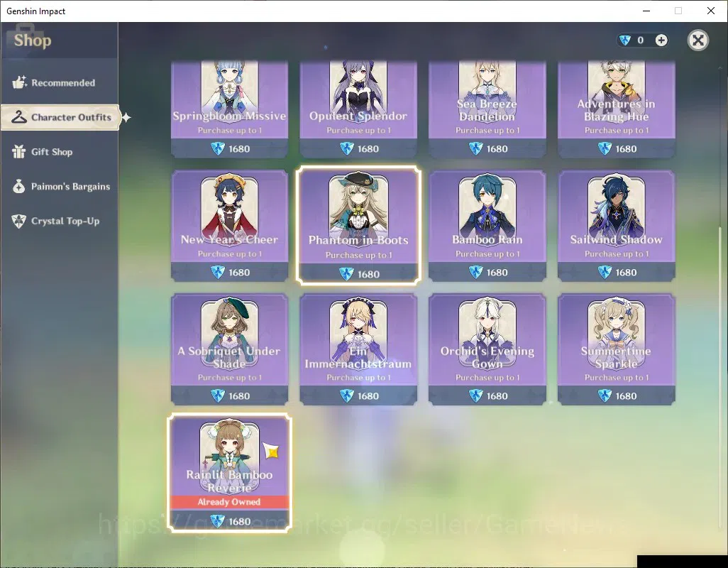The image size is (728, 568).
Task: Choose the Adventures in Blazing Hue outfit
Action: (616, 109)
